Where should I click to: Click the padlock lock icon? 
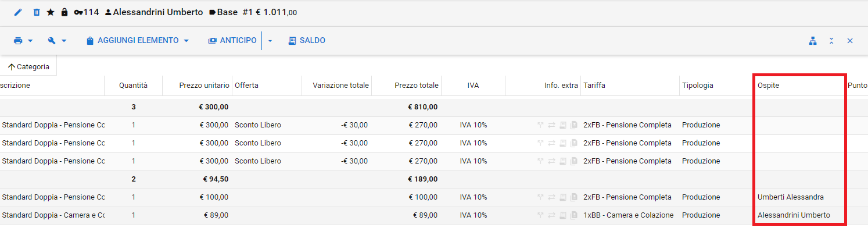tap(64, 12)
